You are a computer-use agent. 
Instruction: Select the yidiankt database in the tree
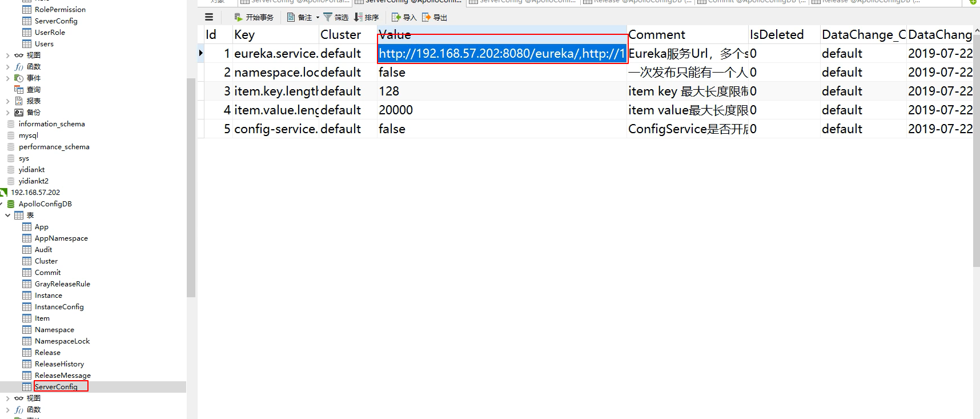click(x=31, y=169)
